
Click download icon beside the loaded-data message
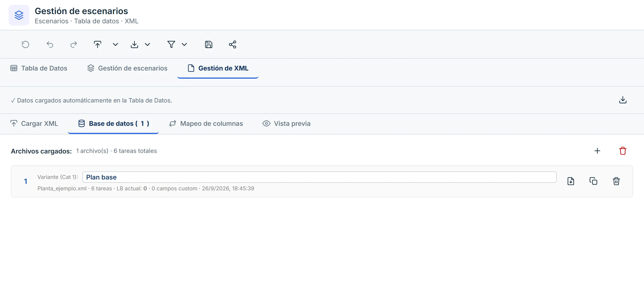tap(623, 100)
